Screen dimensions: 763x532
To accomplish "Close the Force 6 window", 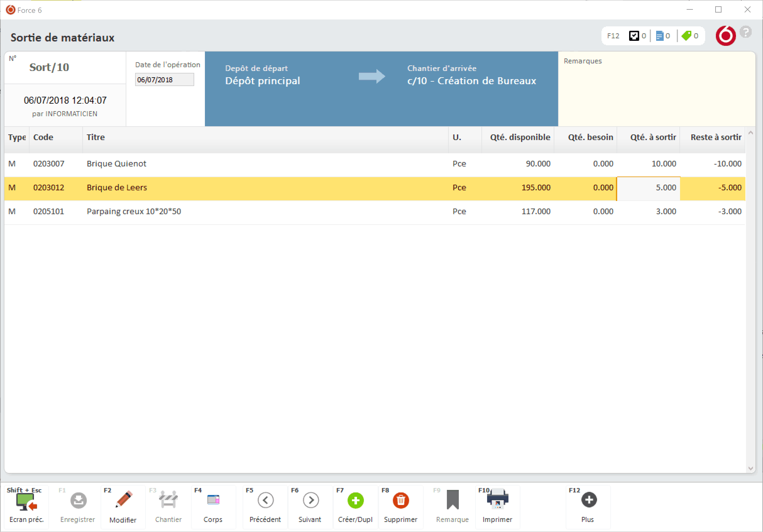I will click(747, 10).
